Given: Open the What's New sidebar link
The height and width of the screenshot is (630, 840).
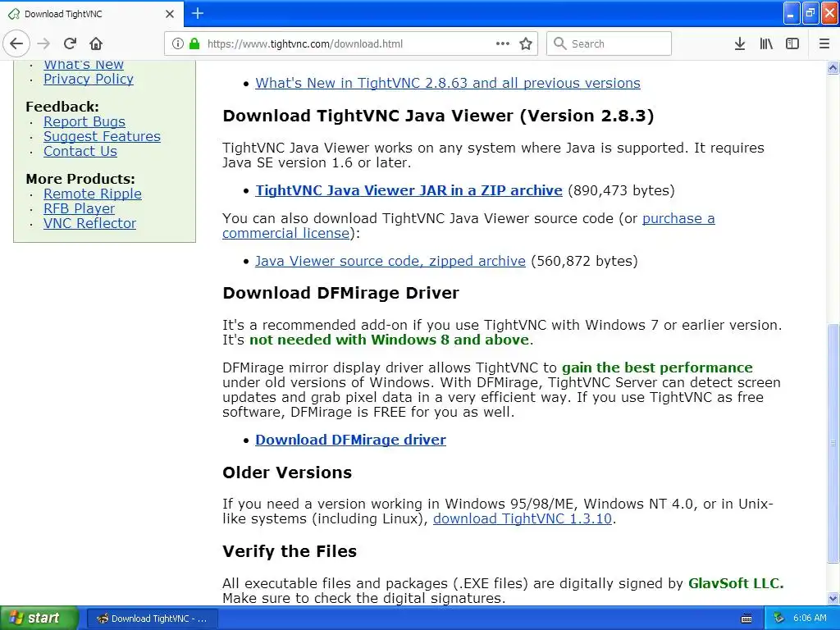Looking at the screenshot, I should pyautogui.click(x=84, y=65).
